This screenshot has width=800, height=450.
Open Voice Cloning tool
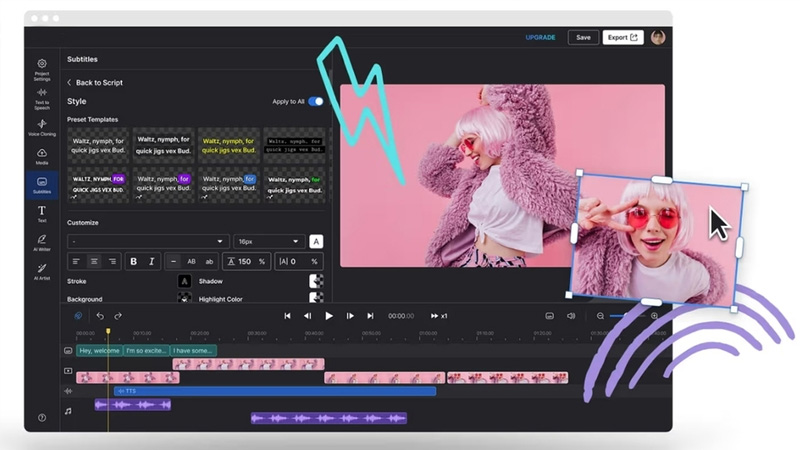click(x=42, y=128)
